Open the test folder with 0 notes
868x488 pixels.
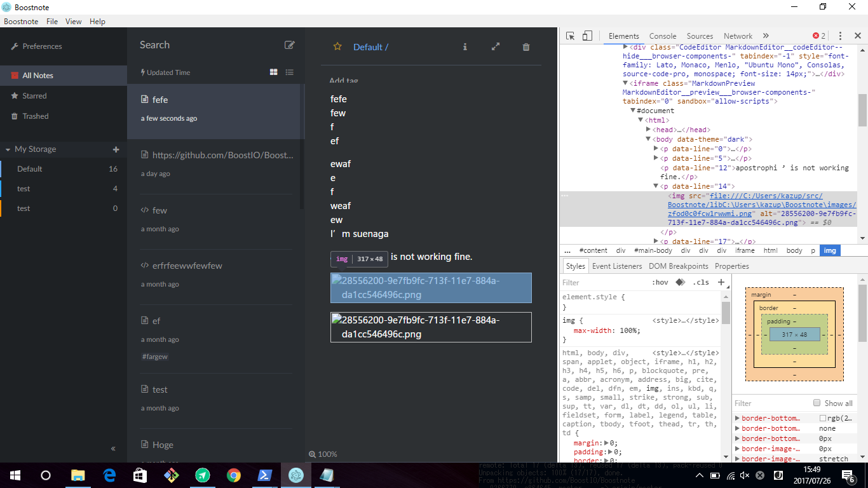64,208
